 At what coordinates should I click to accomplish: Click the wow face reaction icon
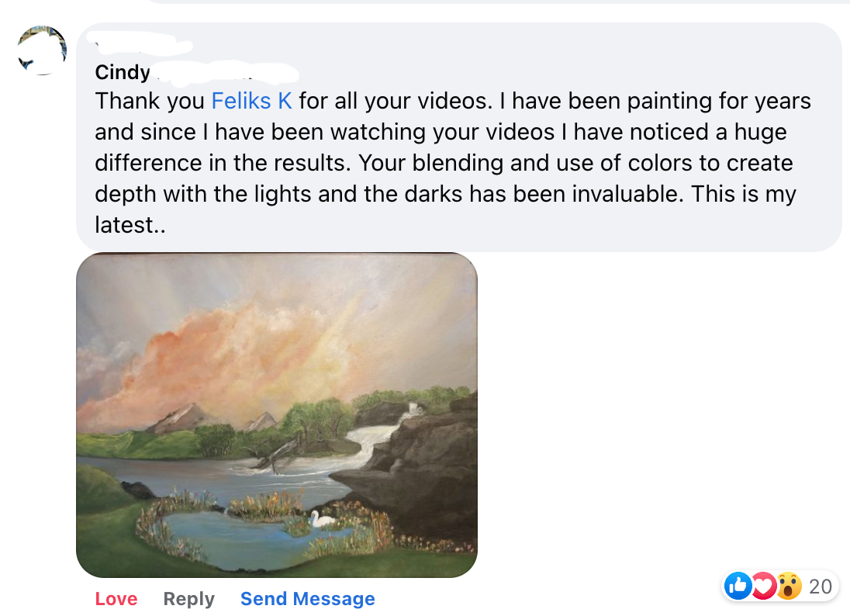[788, 586]
